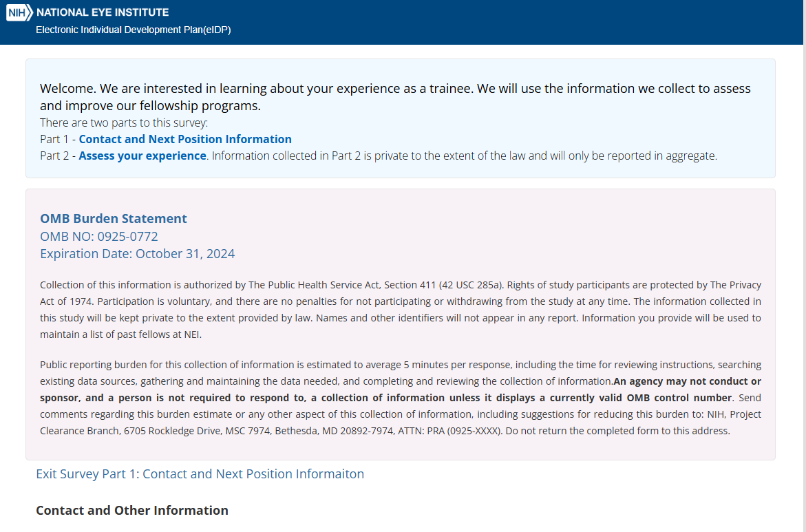806x532 pixels.
Task: Click the Electronic Individual Development Plan(eIDP) subtitle
Action: pos(133,30)
